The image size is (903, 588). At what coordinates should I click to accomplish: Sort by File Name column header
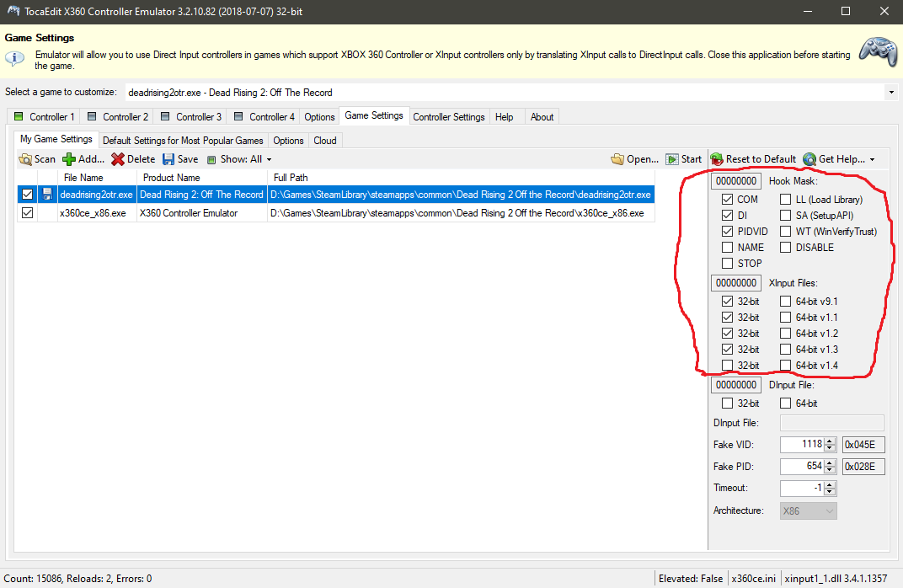[x=97, y=178]
